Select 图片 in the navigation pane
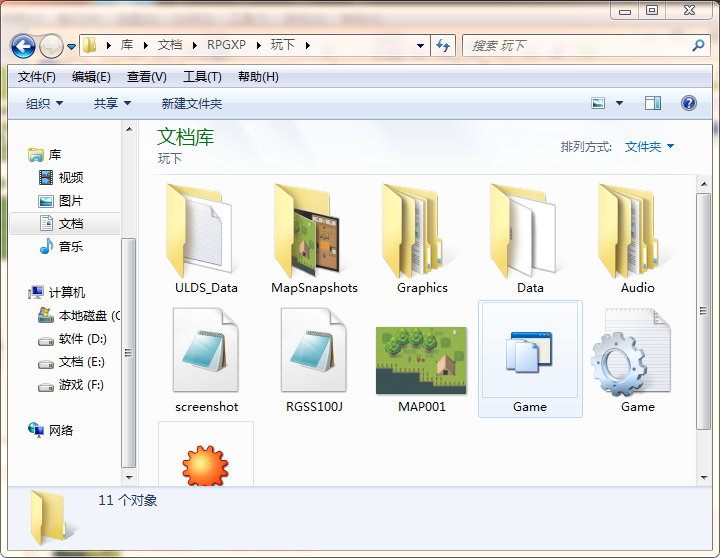 pyautogui.click(x=61, y=201)
